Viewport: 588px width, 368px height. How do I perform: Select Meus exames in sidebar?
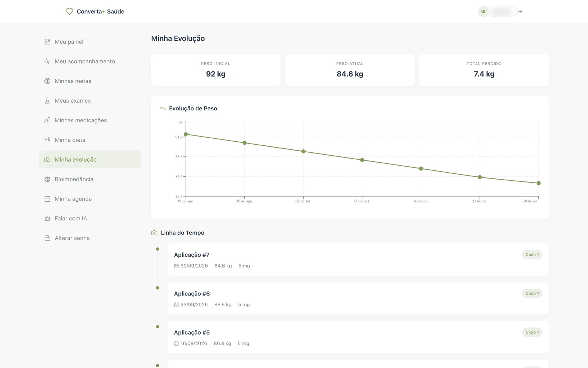(x=90, y=100)
